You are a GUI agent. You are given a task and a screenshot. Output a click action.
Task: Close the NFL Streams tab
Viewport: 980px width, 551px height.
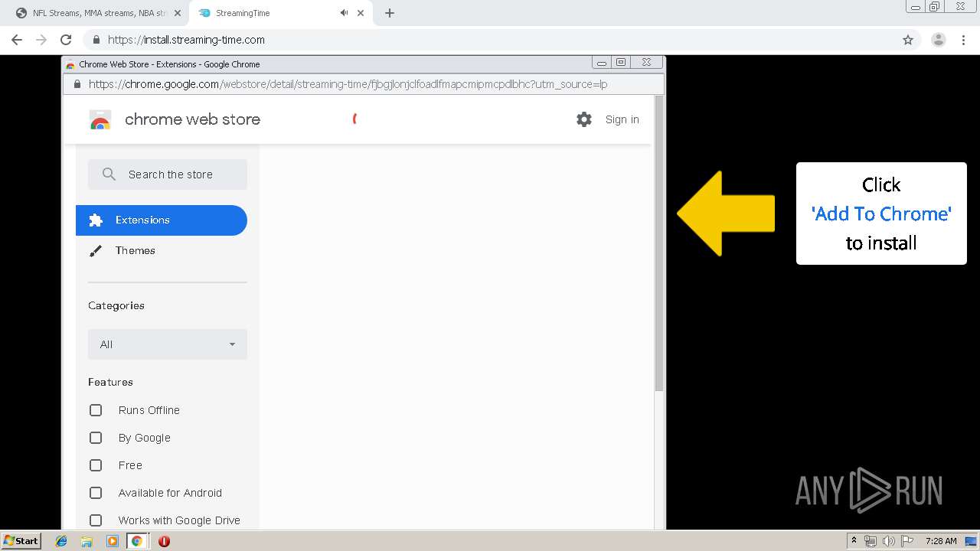178,13
